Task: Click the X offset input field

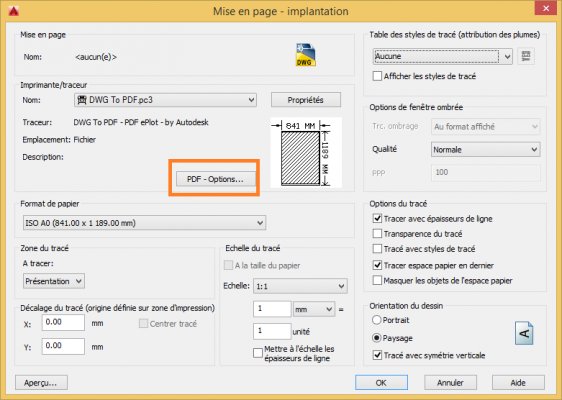Action: (63, 322)
